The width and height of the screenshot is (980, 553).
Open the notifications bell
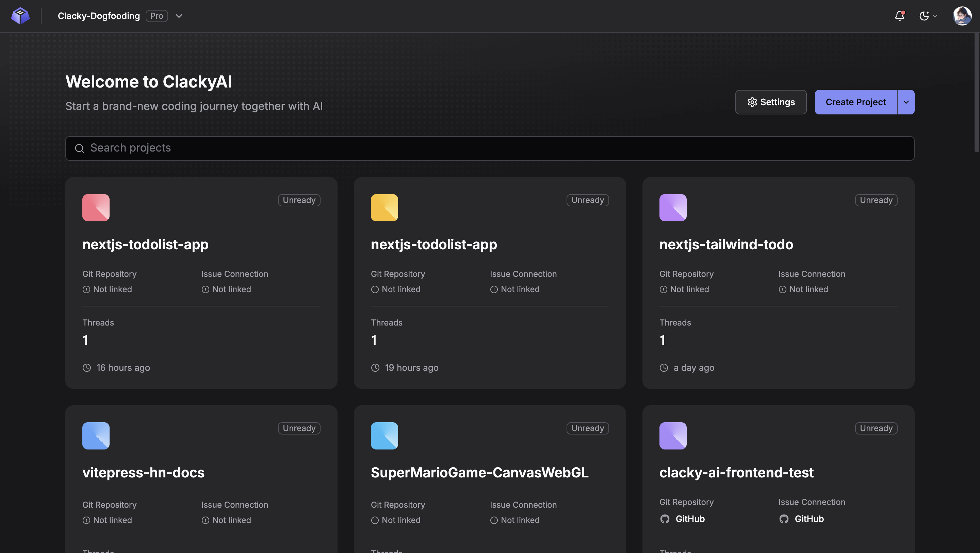tap(899, 16)
